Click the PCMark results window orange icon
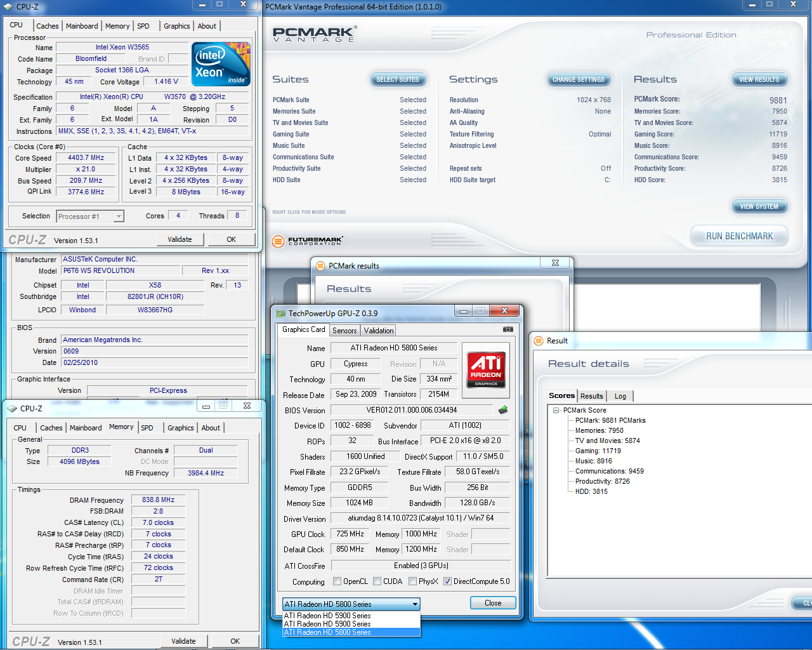The height and width of the screenshot is (650, 812). click(320, 266)
